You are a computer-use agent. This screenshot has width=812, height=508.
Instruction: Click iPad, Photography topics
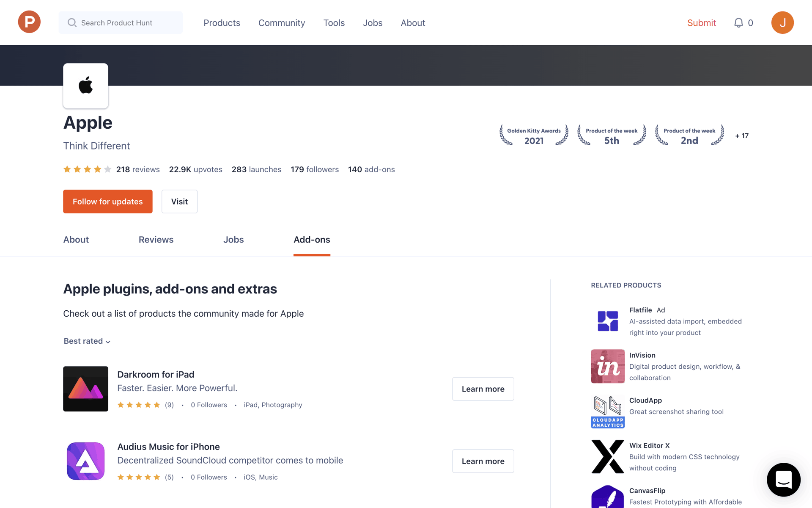pyautogui.click(x=273, y=405)
